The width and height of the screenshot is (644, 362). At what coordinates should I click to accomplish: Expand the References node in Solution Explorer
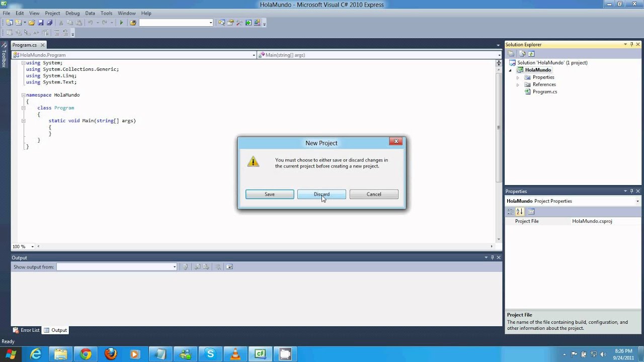[518, 84]
